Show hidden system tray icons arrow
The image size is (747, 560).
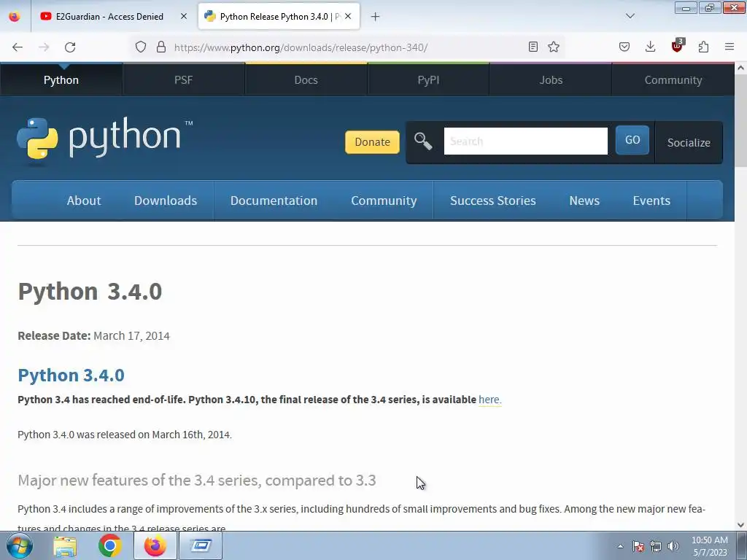point(620,546)
